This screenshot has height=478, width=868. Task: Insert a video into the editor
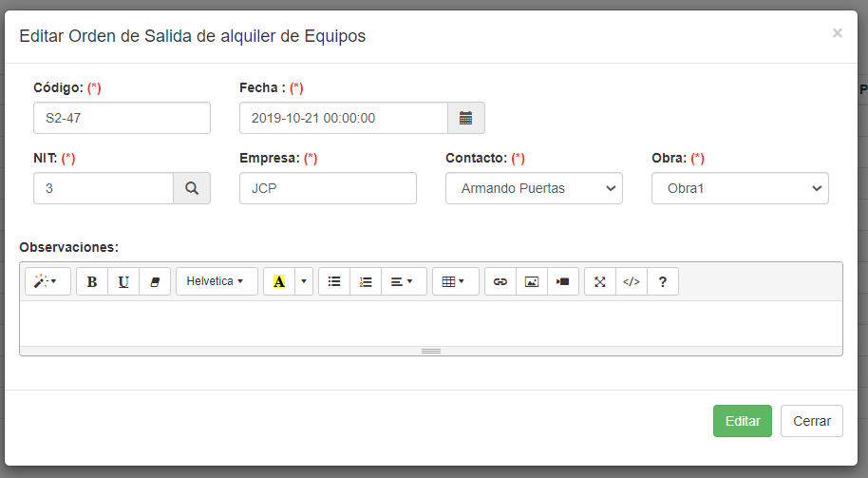[563, 281]
